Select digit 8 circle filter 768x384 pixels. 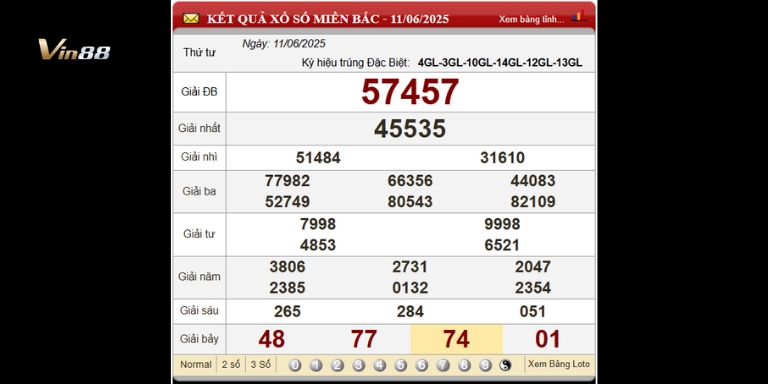click(464, 365)
